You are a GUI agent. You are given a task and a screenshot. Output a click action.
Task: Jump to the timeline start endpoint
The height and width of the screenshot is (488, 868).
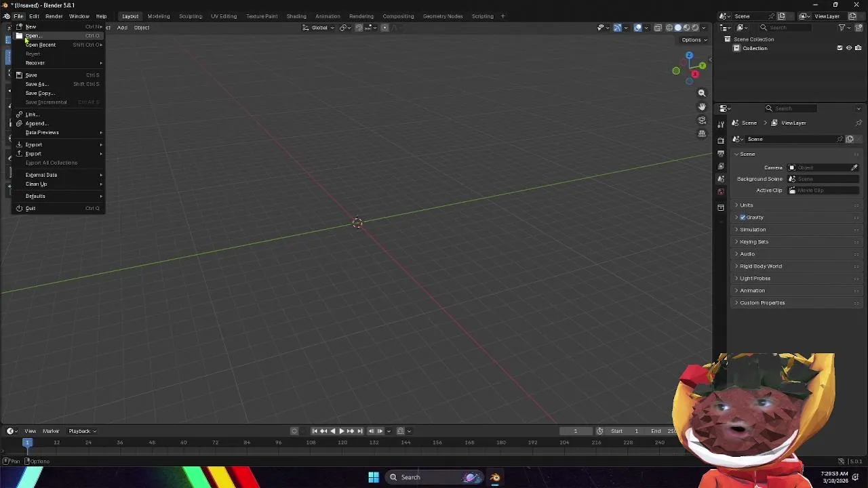click(x=315, y=431)
